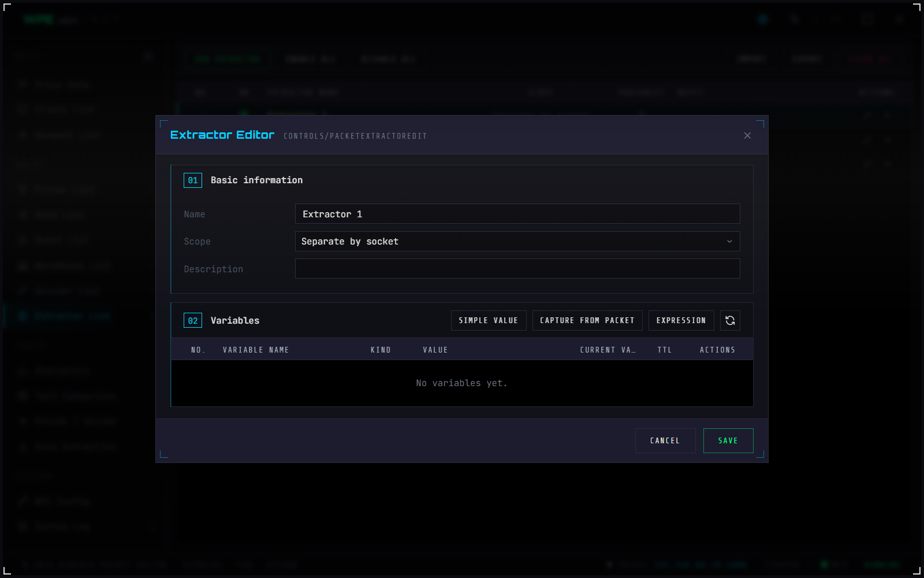
Task: Click the Value column header
Action: tap(435, 350)
